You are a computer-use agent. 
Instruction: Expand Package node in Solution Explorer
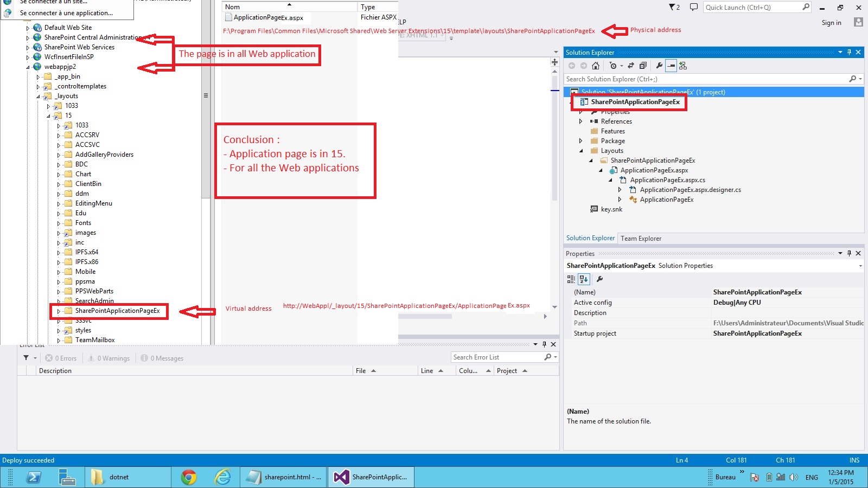point(580,141)
